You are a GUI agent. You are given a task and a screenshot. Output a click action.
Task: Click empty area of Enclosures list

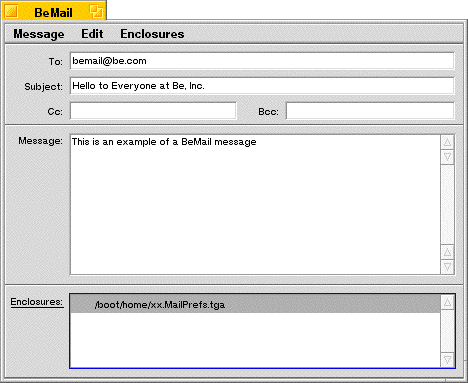(255, 340)
